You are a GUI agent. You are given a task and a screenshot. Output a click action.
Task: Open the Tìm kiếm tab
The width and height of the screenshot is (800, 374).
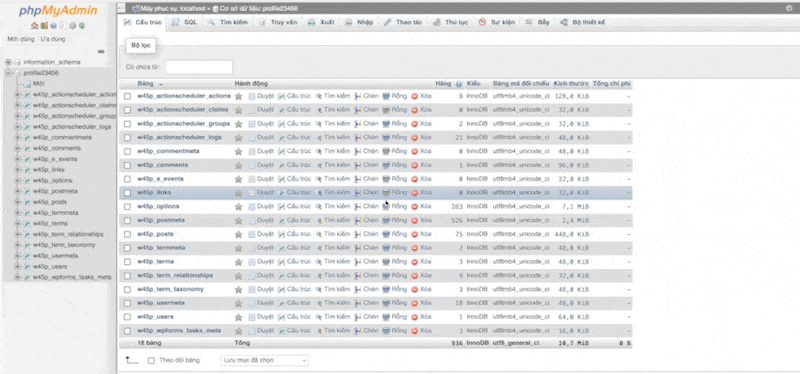point(228,22)
